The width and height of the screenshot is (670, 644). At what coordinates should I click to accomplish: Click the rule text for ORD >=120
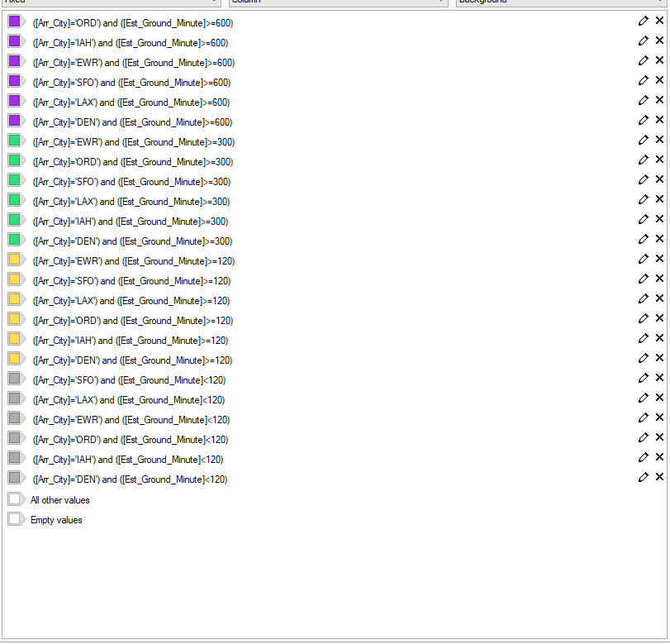pyautogui.click(x=133, y=321)
